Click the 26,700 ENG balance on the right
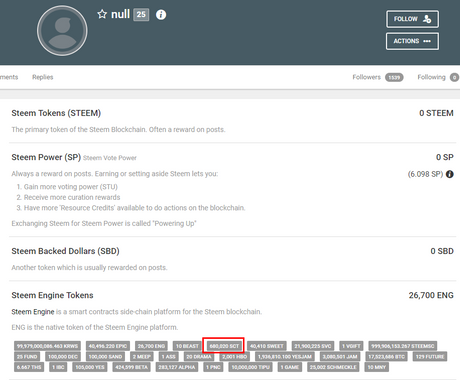This screenshot has width=460, height=380. [x=431, y=295]
